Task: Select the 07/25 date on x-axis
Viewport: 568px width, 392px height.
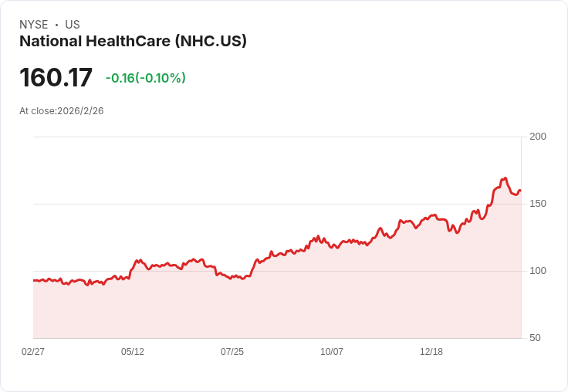Action: tap(232, 352)
